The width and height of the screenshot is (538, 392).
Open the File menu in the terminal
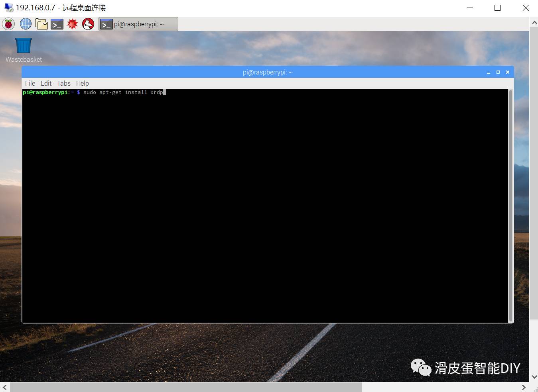coord(30,83)
